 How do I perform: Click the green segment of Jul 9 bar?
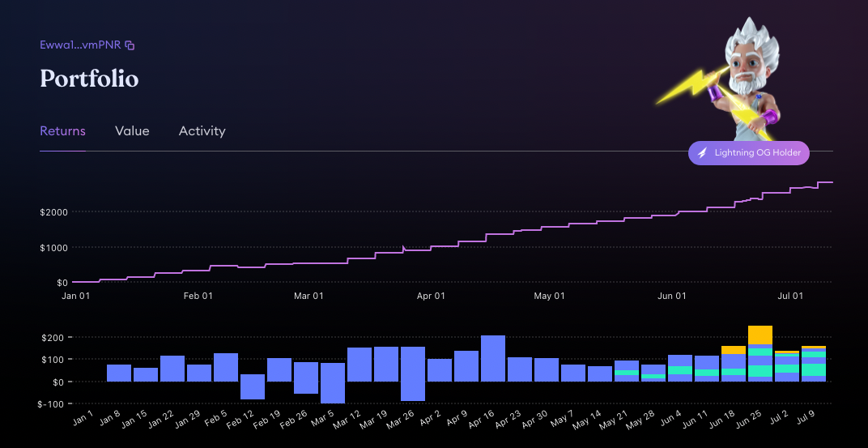point(814,370)
